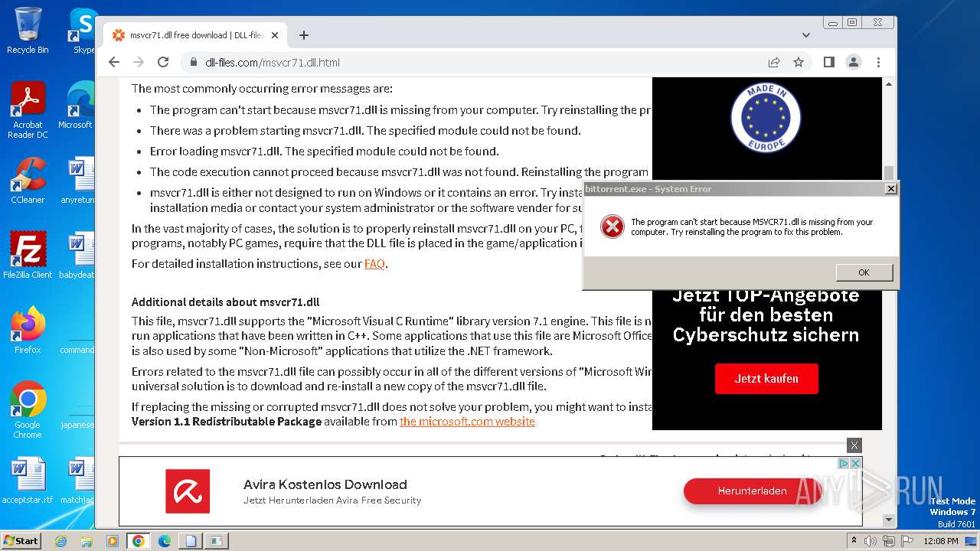Open the FileZilla Client desktop icon
This screenshot has height=551, width=980.
click(x=28, y=256)
